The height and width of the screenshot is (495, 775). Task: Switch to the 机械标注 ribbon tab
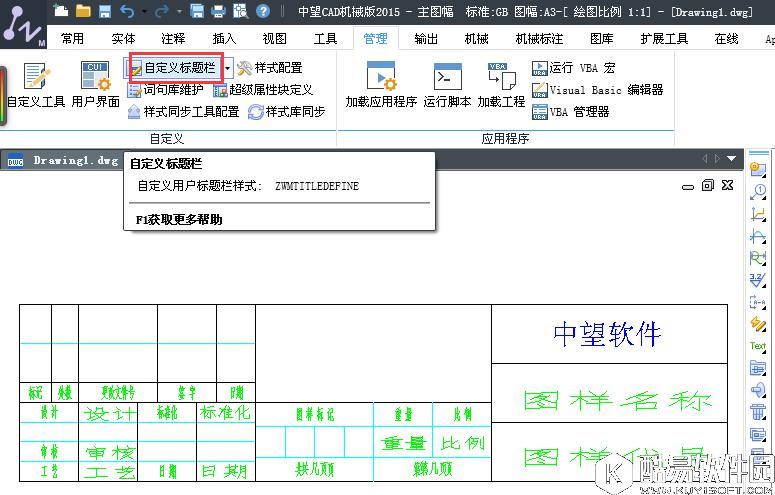point(539,39)
